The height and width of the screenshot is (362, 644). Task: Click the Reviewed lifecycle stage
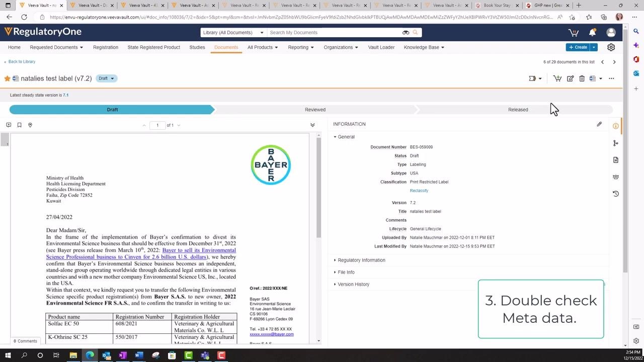coord(315,110)
